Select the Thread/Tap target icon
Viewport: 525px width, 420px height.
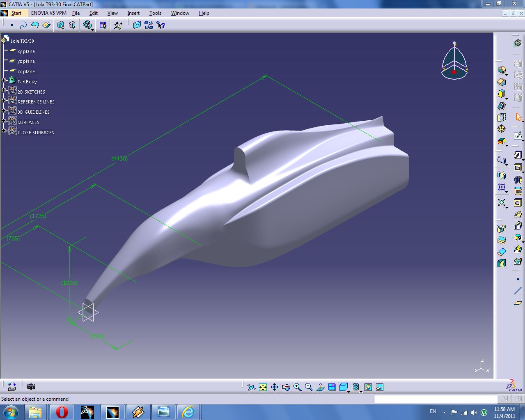[x=501, y=129]
